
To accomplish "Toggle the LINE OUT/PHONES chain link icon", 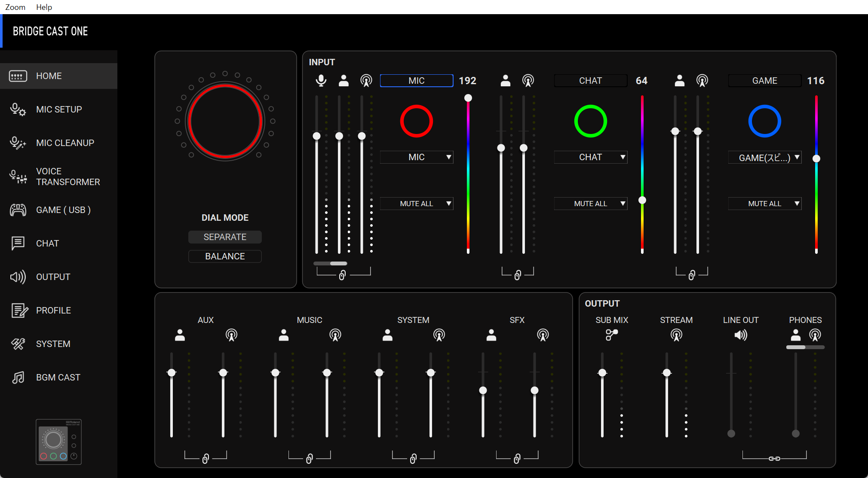I will [774, 459].
